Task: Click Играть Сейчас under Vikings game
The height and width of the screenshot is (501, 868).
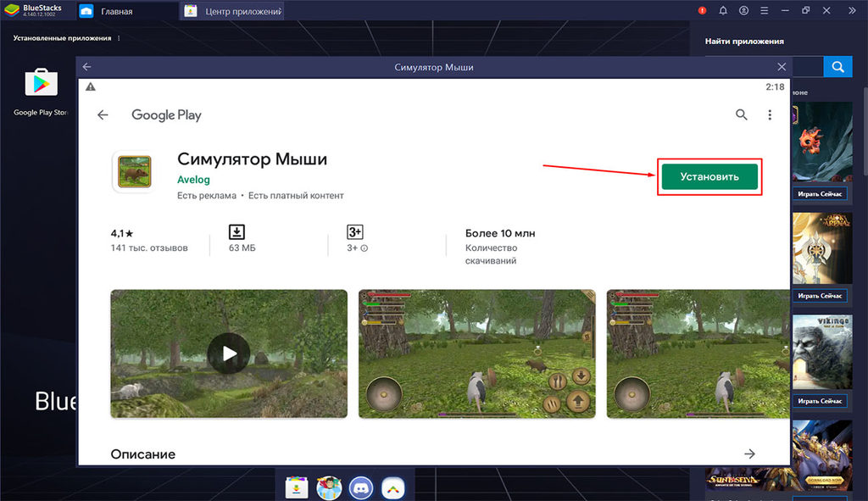Action: (x=820, y=401)
